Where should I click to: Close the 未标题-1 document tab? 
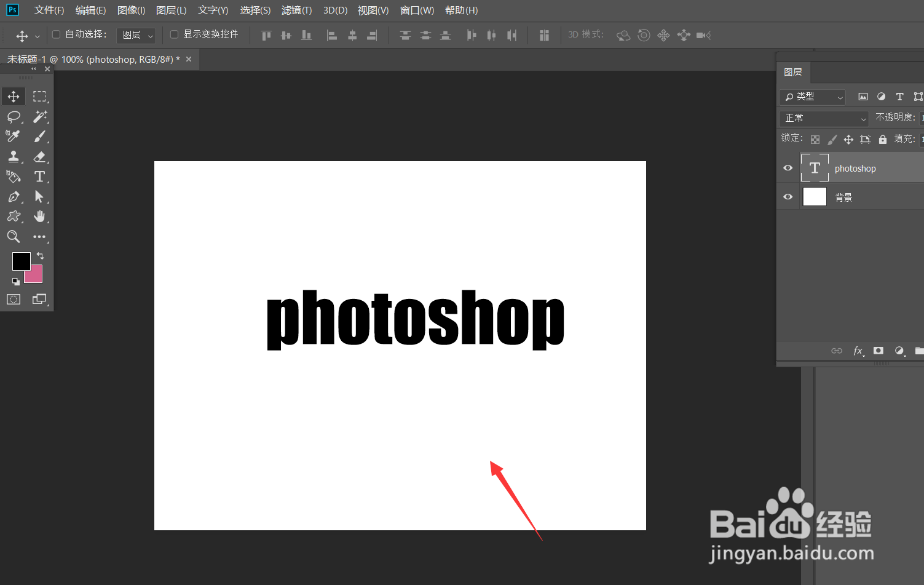(189, 59)
